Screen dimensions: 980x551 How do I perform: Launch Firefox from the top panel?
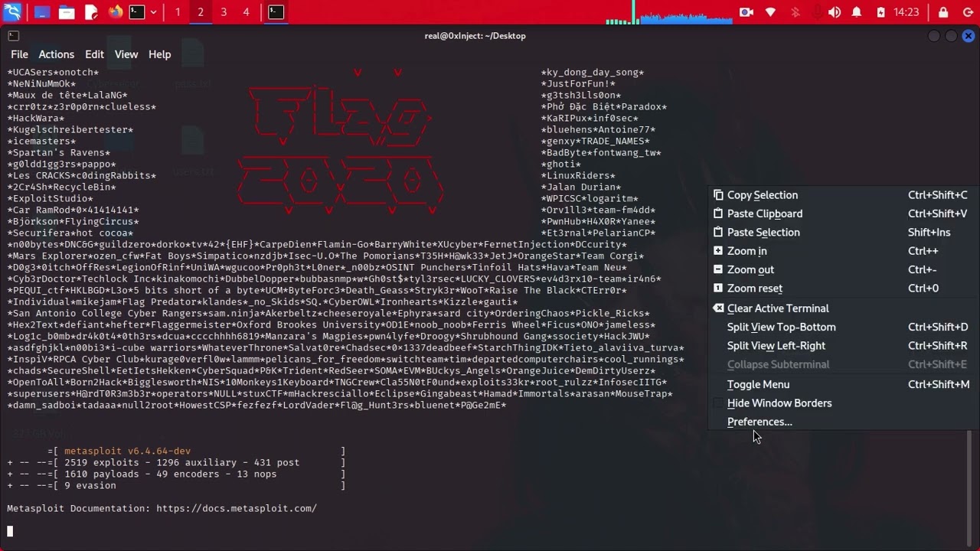116,12
